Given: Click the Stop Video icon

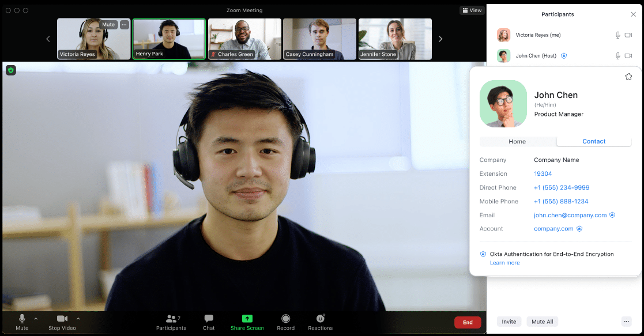Looking at the screenshot, I should [62, 319].
